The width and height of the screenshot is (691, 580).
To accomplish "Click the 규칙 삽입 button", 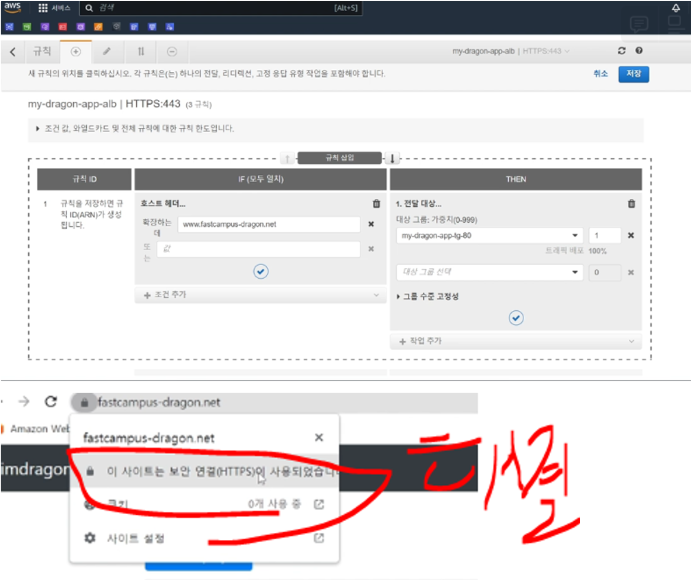I will tap(339, 158).
